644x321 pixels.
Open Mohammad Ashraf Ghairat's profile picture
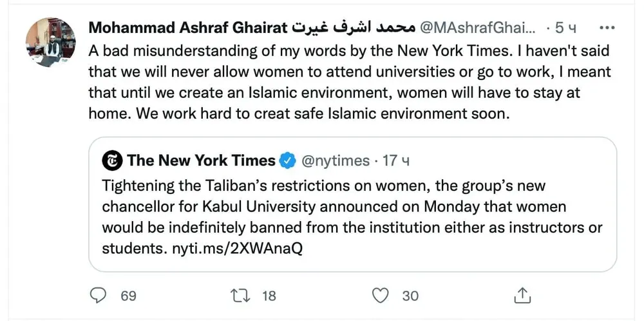tap(46, 43)
